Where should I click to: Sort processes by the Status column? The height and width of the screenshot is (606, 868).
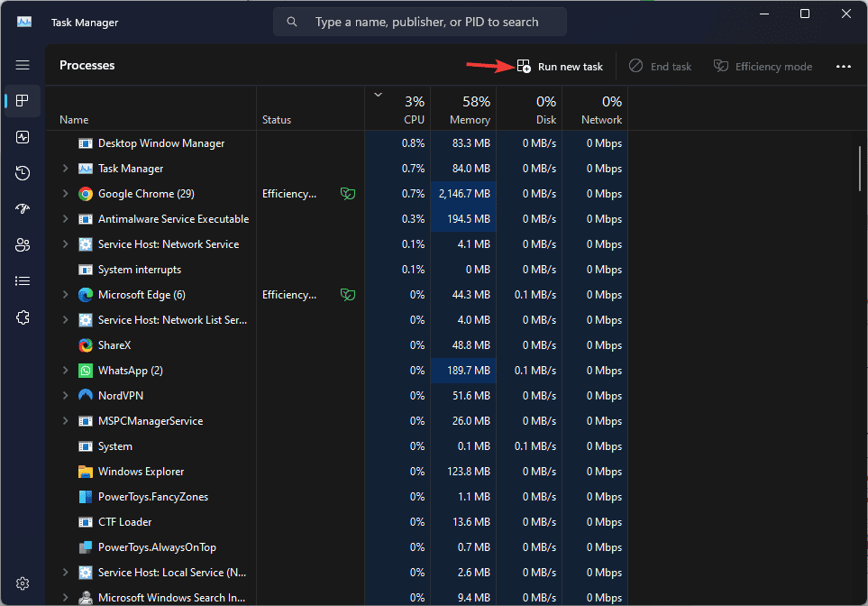311,108
